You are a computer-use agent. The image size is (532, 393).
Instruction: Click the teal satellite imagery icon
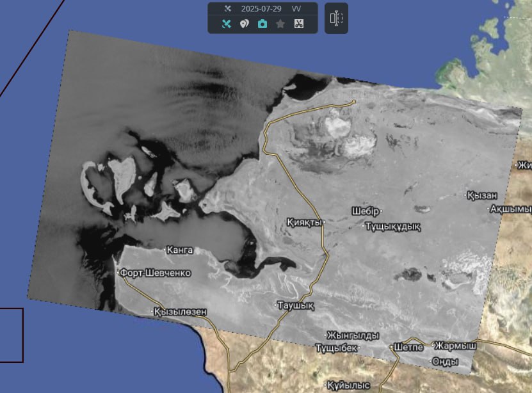[226, 24]
